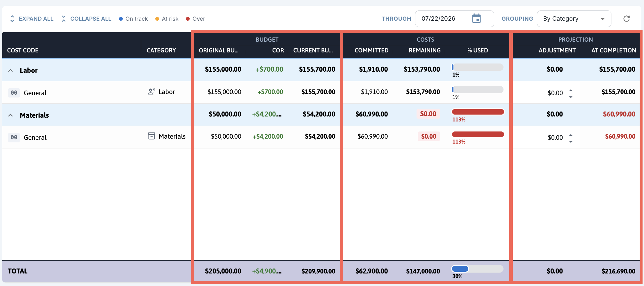This screenshot has height=286, width=644.
Task: Click the Materials category box icon
Action: coord(152,136)
